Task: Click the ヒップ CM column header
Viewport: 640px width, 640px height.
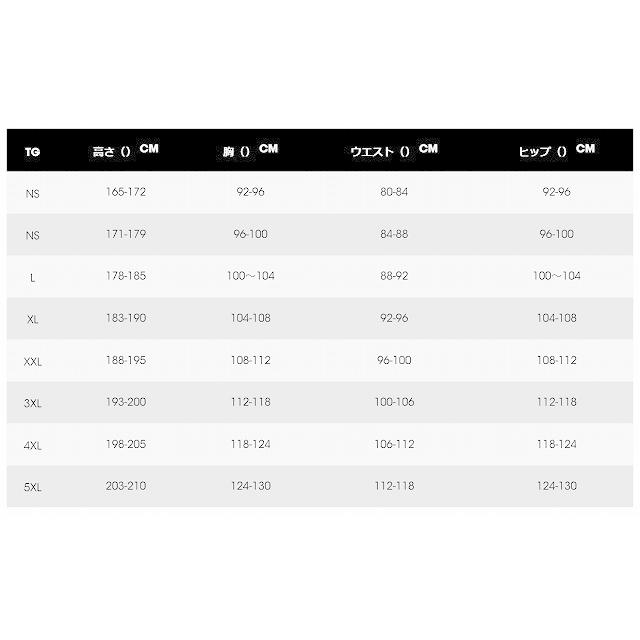Action: point(556,151)
